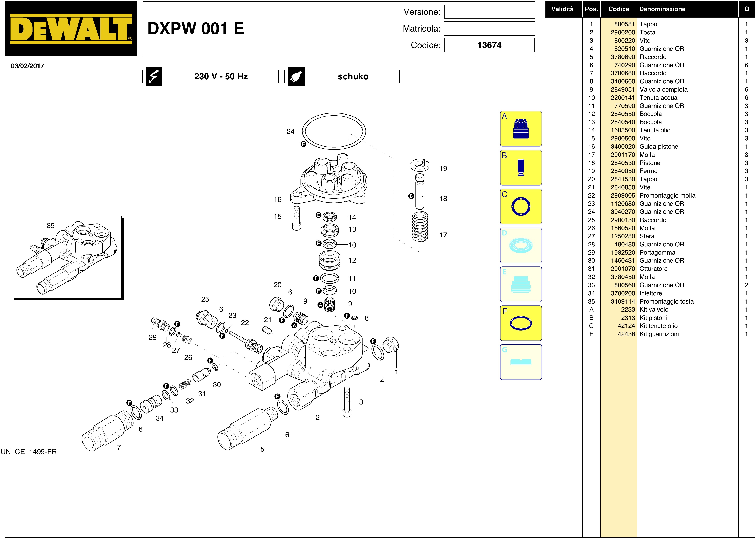Click the Kit pistoni icon B
Image resolution: width=756 pixels, height=539 pixels.
(x=520, y=168)
